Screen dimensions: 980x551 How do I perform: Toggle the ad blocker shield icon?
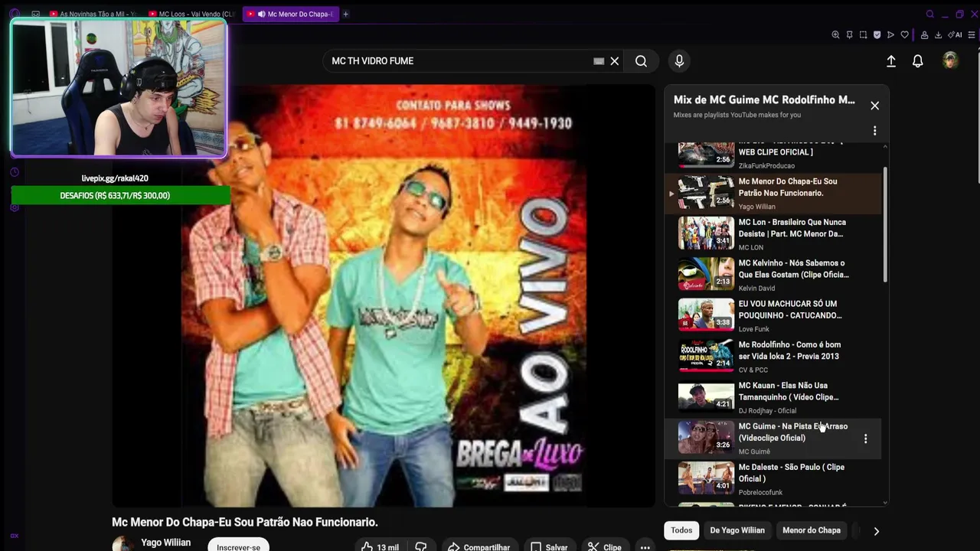coord(877,34)
